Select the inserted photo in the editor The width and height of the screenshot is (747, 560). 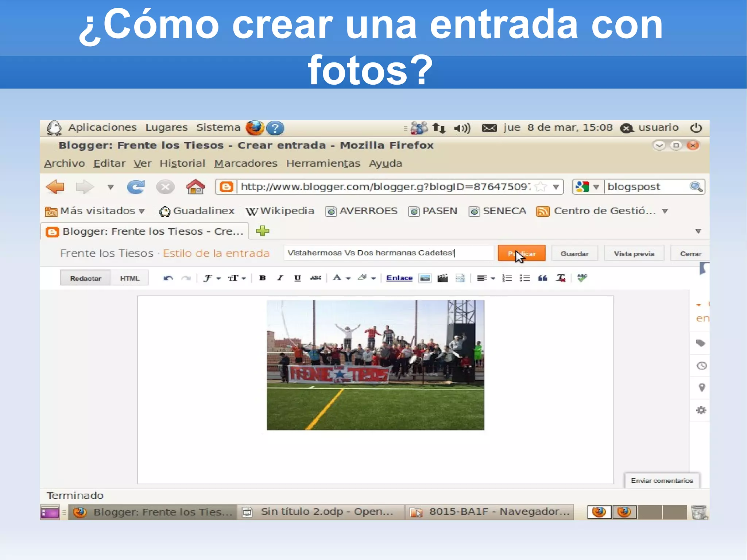[x=375, y=365]
